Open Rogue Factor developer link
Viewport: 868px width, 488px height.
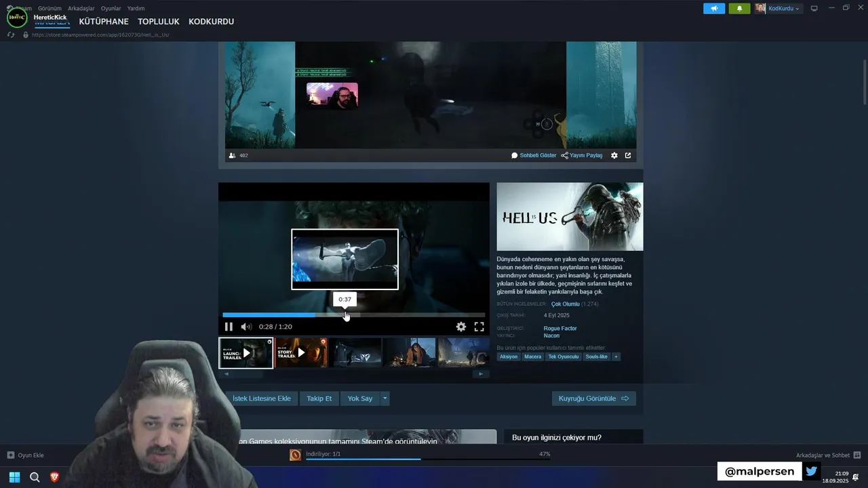[x=560, y=328]
